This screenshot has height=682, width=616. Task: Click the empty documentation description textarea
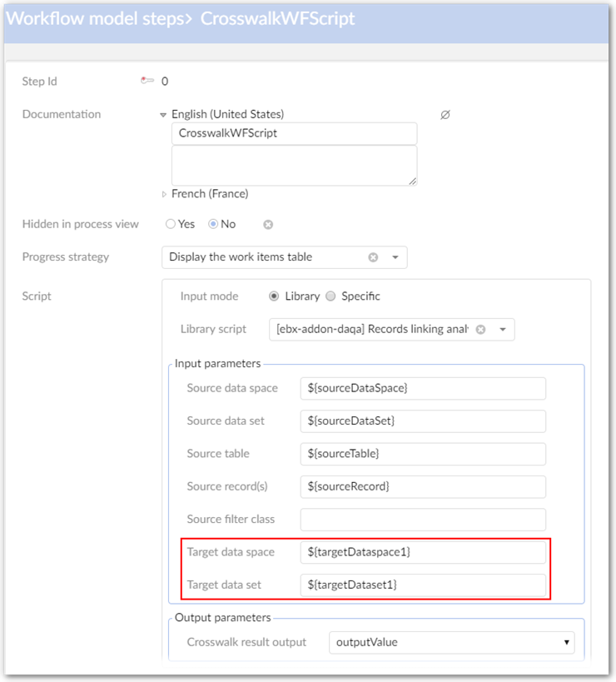(294, 165)
